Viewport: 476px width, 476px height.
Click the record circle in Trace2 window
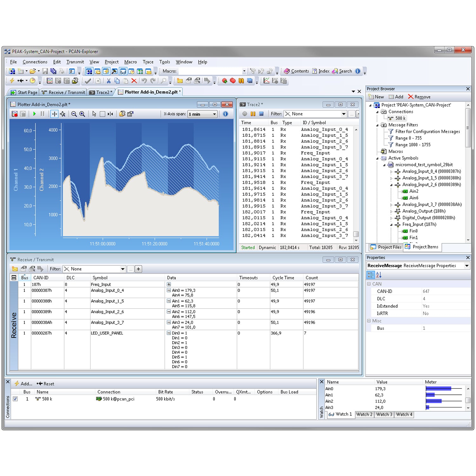point(245,114)
